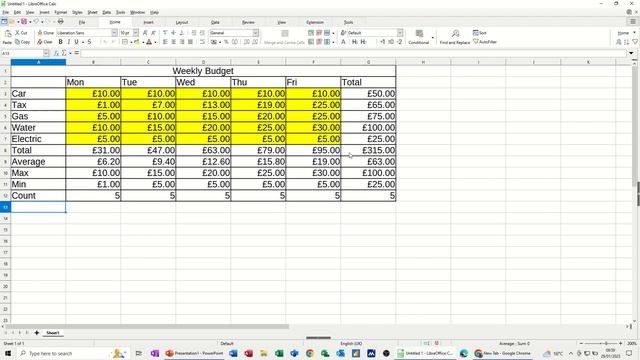
Task: Toggle Underline formatting
Action: click(x=76, y=42)
